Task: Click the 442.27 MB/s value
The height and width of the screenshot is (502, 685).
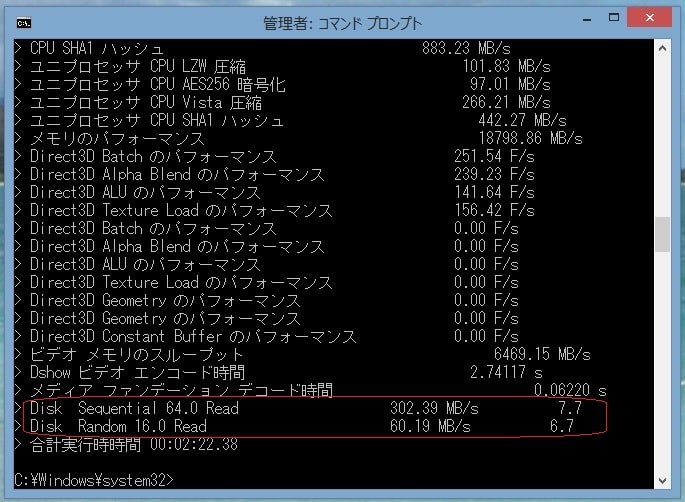Action: tap(522, 120)
